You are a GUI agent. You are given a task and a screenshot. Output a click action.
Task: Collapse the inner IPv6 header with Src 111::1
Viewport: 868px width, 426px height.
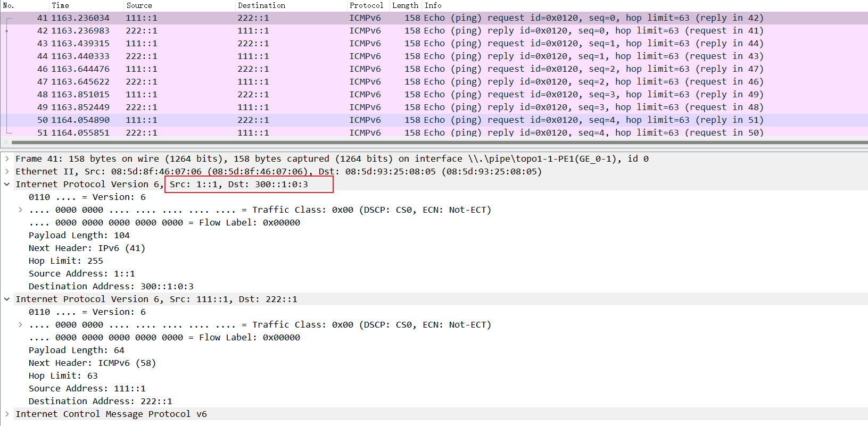7,299
